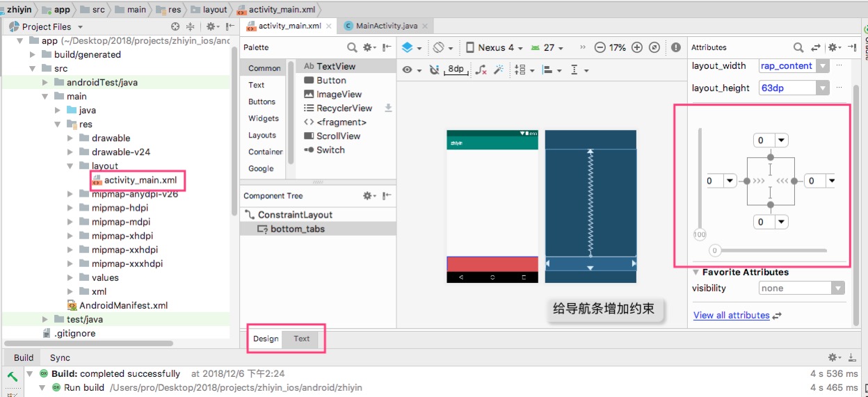
Task: Select Layouts palette category
Action: [262, 135]
